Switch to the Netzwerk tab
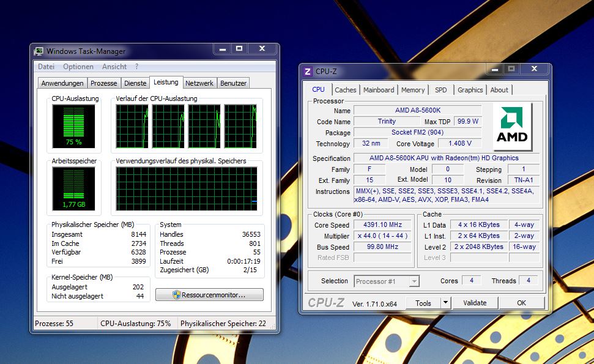 coord(199,83)
